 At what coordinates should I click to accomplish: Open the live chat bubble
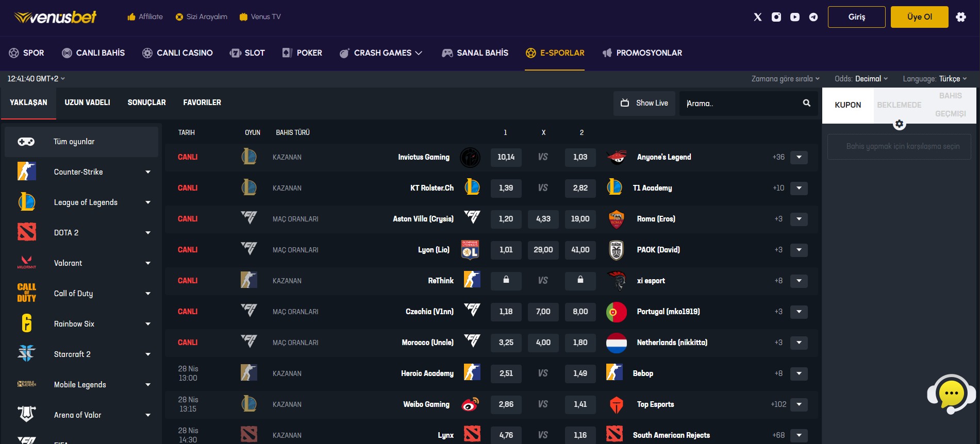point(951,394)
